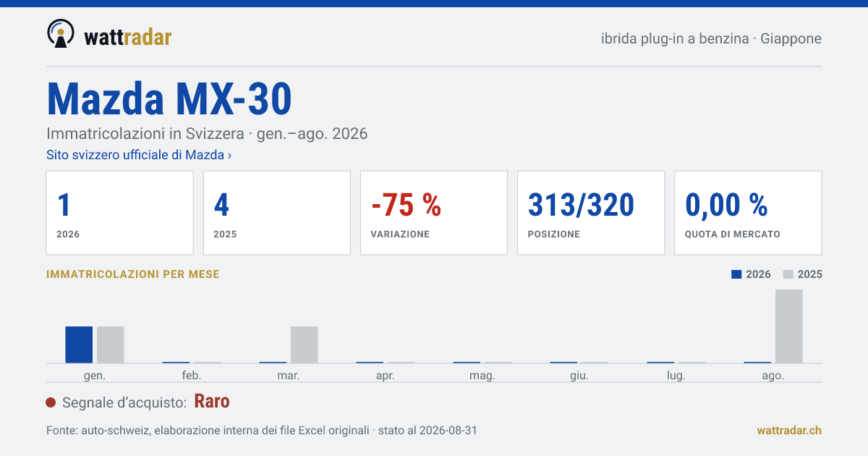Click the 'Fonte: auto-schweiz' source note
This screenshot has width=868, height=456.
coord(261,431)
